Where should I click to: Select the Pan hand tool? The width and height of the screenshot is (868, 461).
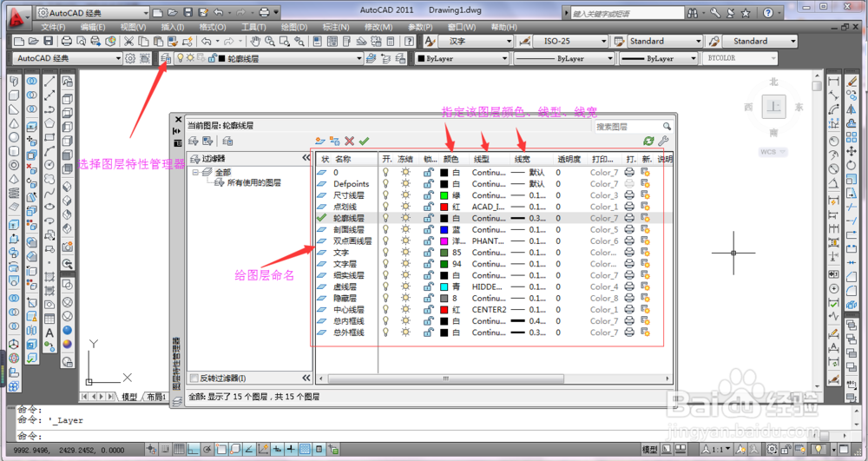[254, 41]
